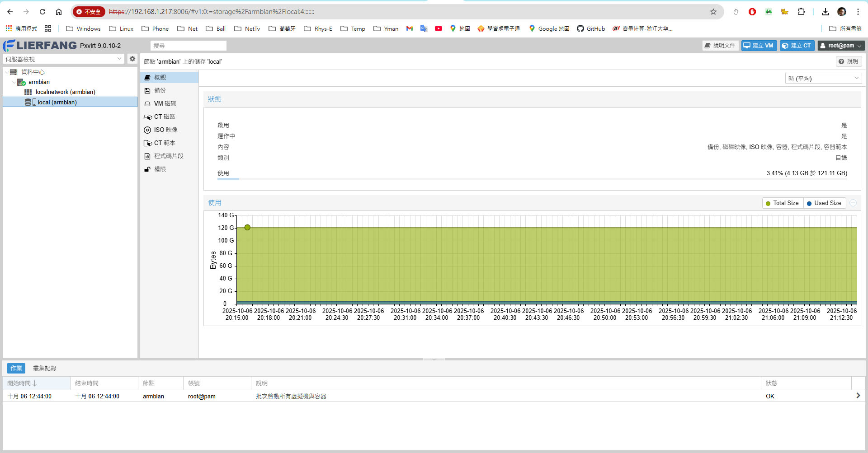Click the green data point on the chart
Screen dimensions: 868x453
[247, 228]
